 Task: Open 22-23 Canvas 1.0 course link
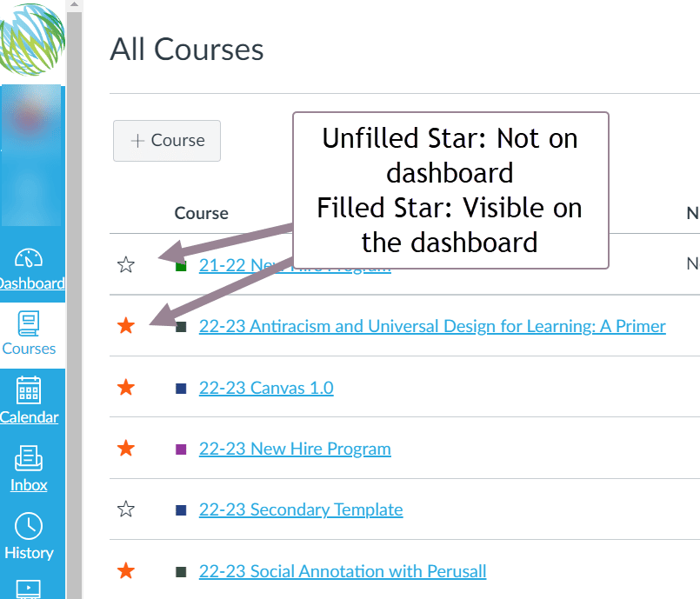click(x=266, y=388)
